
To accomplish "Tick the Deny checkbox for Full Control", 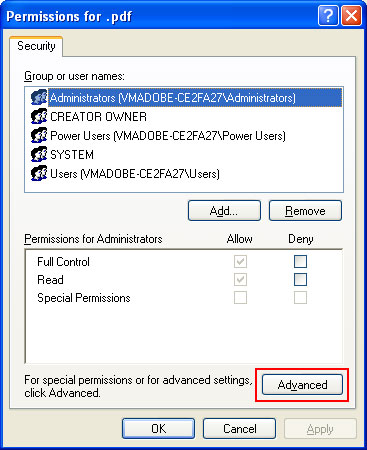I will click(300, 261).
